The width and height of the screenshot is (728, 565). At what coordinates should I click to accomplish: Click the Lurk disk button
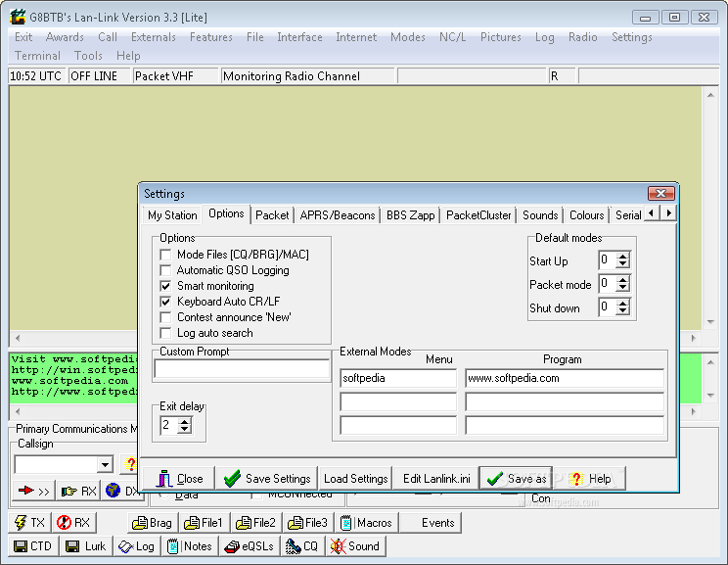[x=86, y=546]
